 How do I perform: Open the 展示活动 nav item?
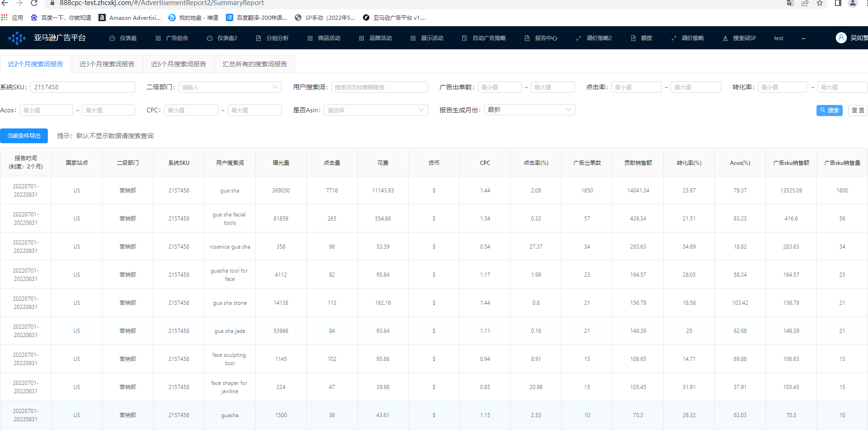427,38
